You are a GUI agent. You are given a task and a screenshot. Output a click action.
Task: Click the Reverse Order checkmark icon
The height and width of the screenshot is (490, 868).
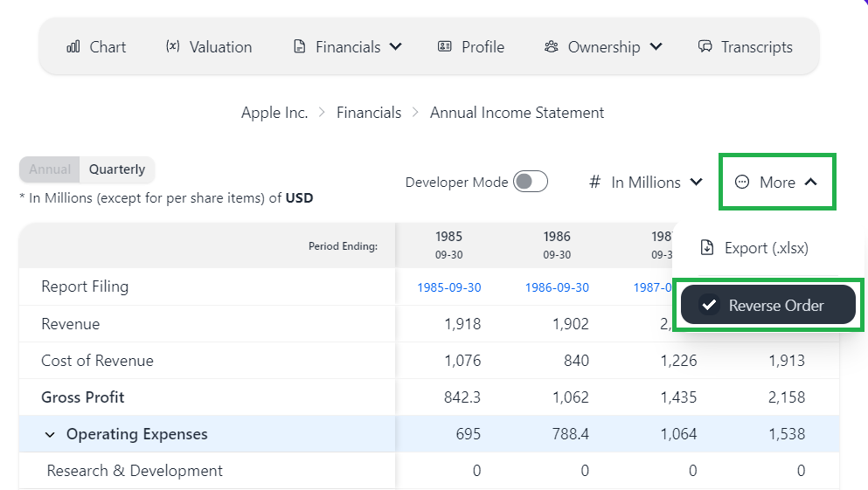tap(709, 305)
